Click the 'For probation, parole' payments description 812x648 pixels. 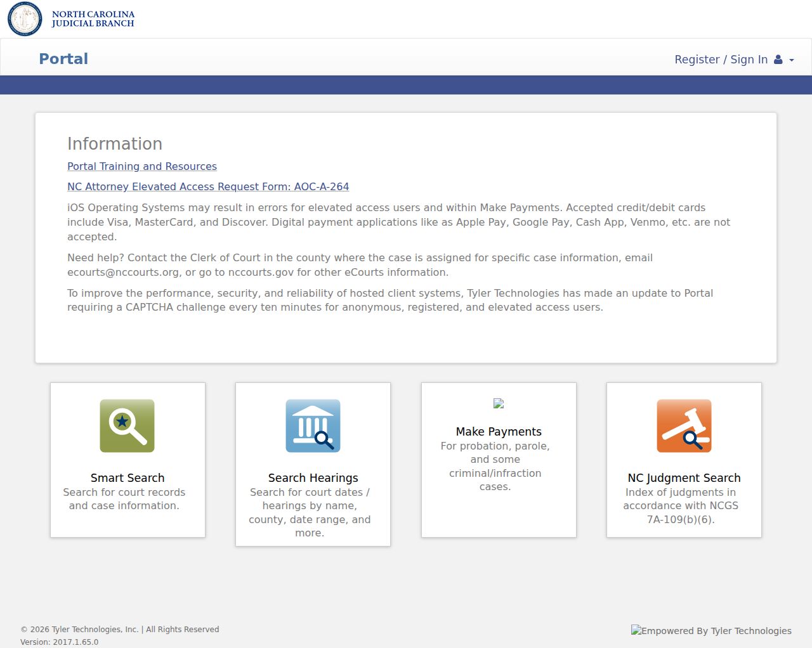point(495,466)
